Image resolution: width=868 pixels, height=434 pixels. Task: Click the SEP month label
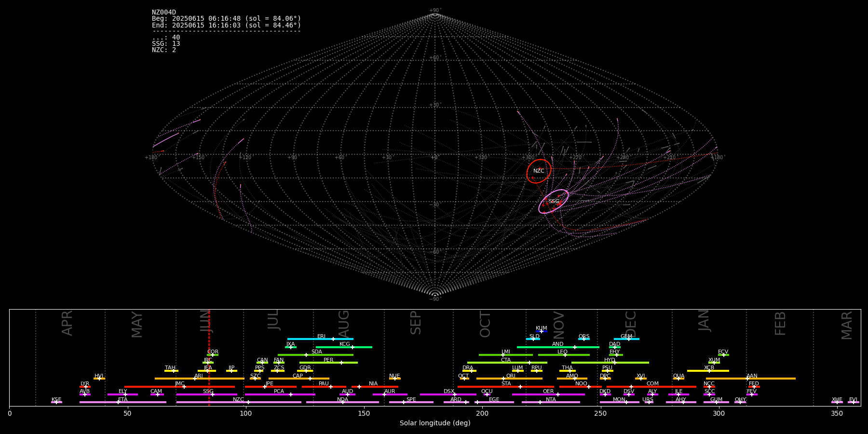[416, 323]
